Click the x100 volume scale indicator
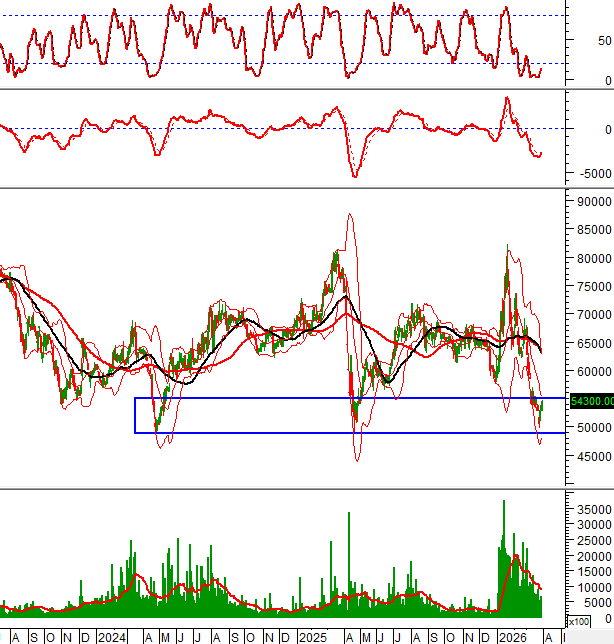Image resolution: width=614 pixels, height=644 pixels. click(x=577, y=621)
